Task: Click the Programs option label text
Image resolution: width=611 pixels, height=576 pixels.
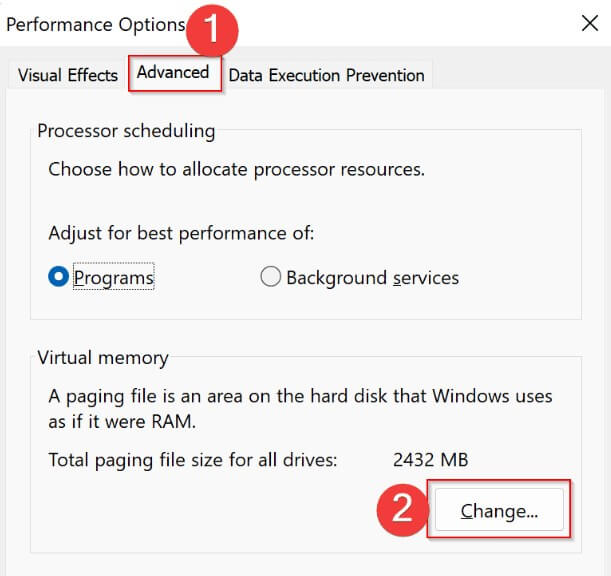Action: 114,277
